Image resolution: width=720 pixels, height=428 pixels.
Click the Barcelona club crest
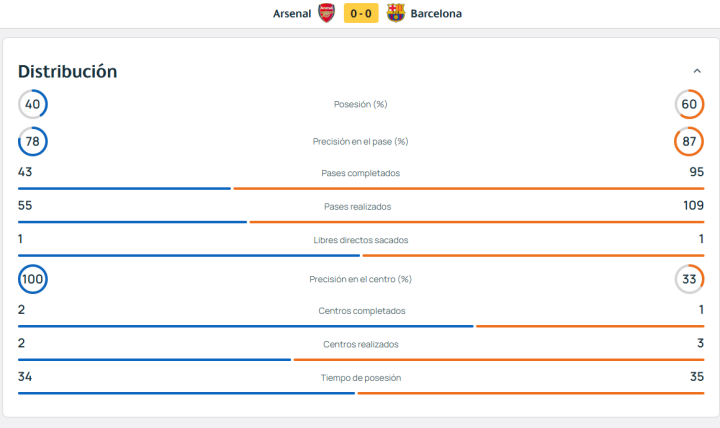click(x=395, y=13)
